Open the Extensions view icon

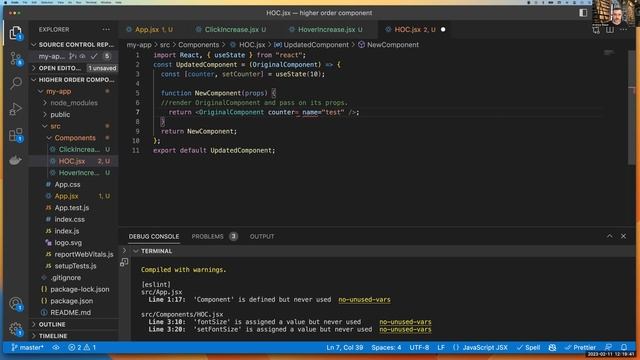click(16, 135)
